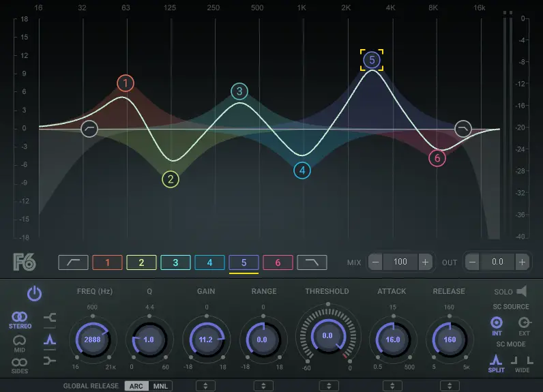
Task: Choose the bell filter shape
Action: tap(50, 339)
